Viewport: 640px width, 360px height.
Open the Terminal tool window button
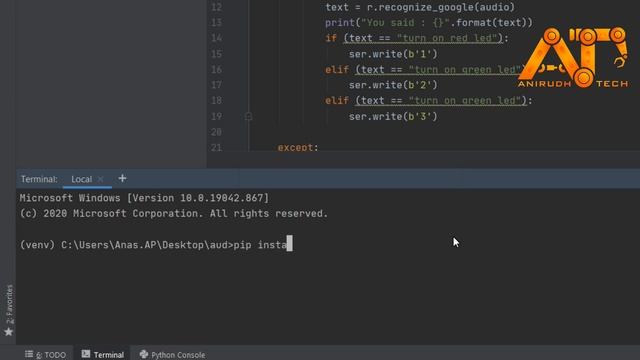[x=103, y=355]
